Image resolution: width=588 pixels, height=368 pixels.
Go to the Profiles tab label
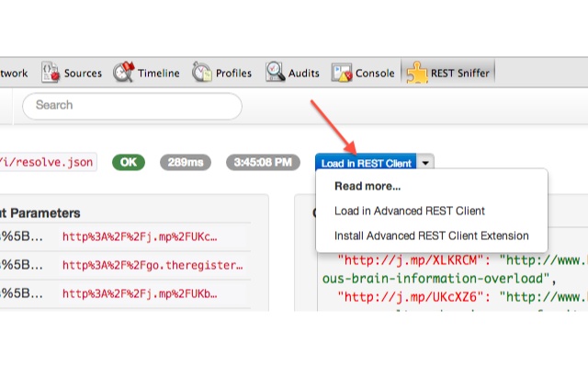(233, 74)
